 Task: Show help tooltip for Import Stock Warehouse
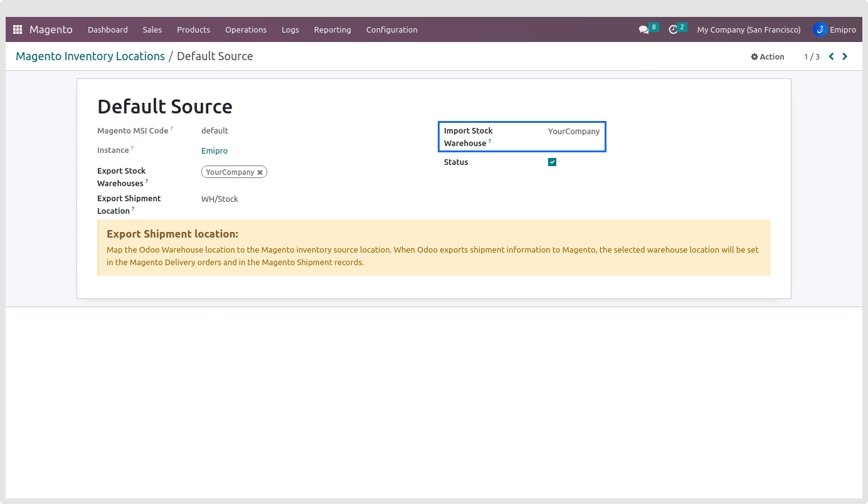click(x=490, y=141)
